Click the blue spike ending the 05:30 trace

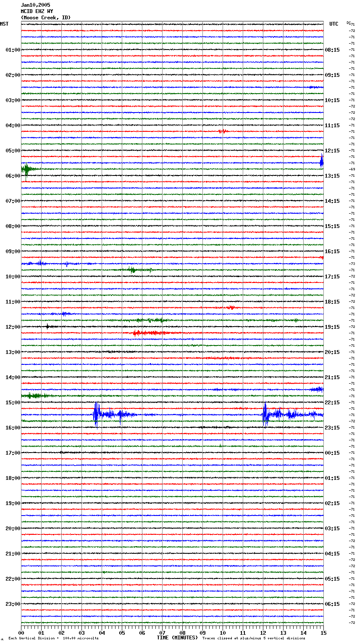coord(321,162)
